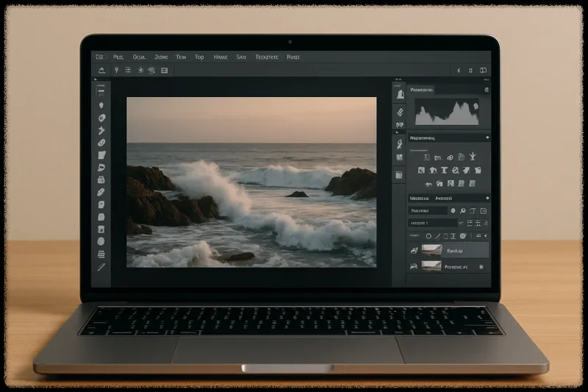This screenshot has height=392, width=588.
Task: Select the "Bandsui" layer thumbnail
Action: tap(431, 250)
